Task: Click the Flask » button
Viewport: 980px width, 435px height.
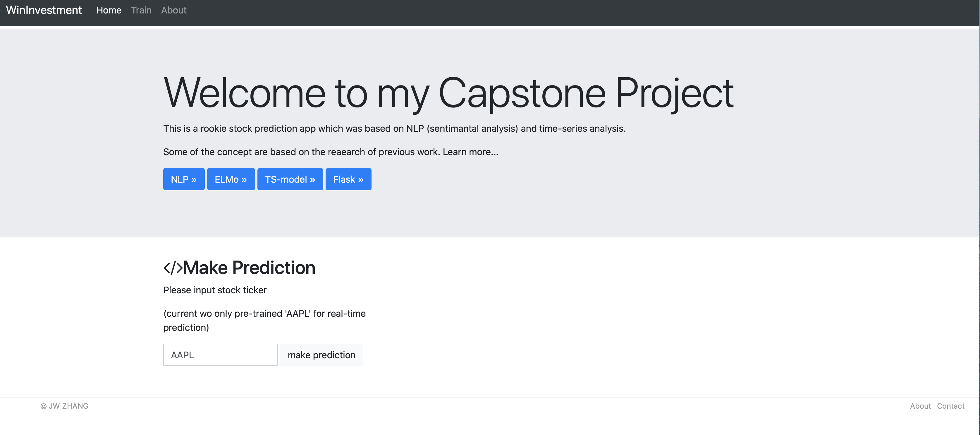Action: tap(348, 179)
